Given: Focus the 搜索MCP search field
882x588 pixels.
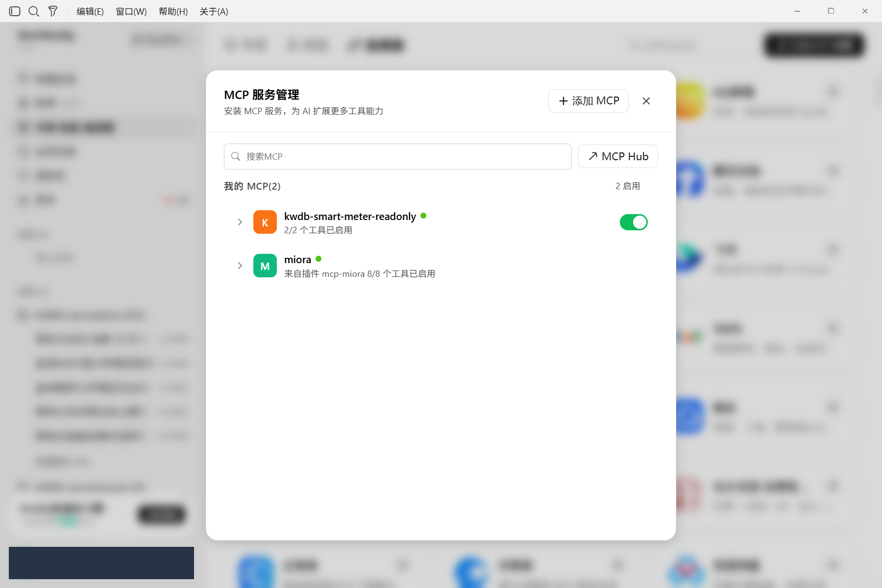Looking at the screenshot, I should click(x=398, y=156).
